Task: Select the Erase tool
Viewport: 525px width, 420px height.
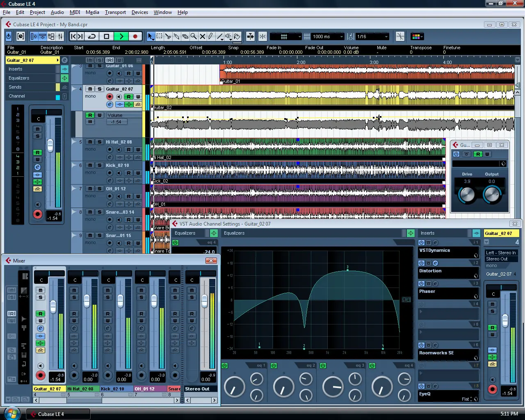Action: pyautogui.click(x=185, y=37)
